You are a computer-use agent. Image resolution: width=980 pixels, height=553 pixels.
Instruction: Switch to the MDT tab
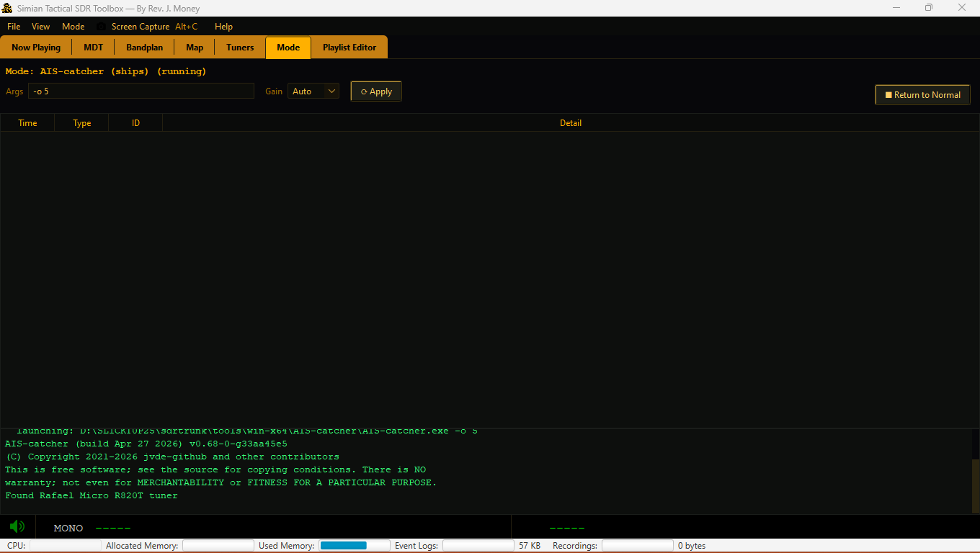[94, 48]
